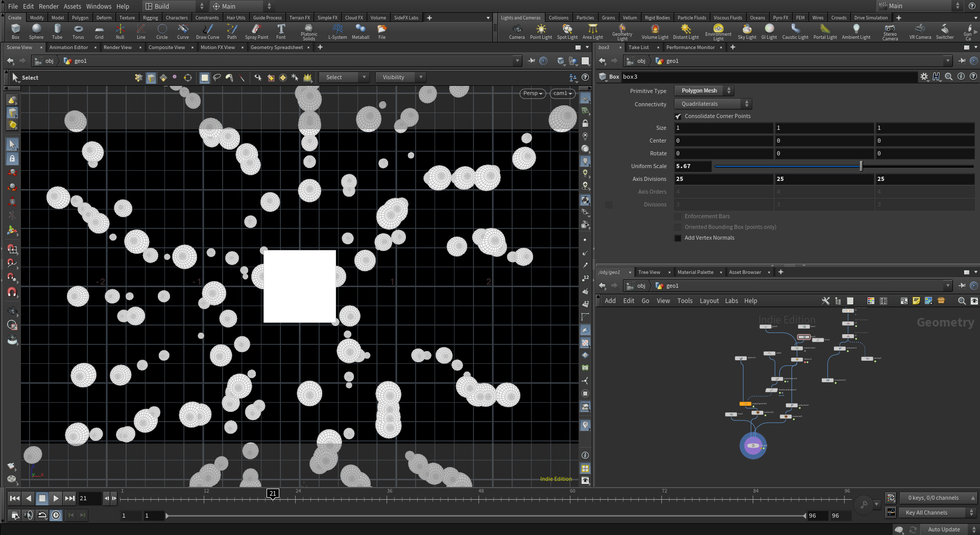Create a VR Camera
980x535 pixels.
[920, 31]
